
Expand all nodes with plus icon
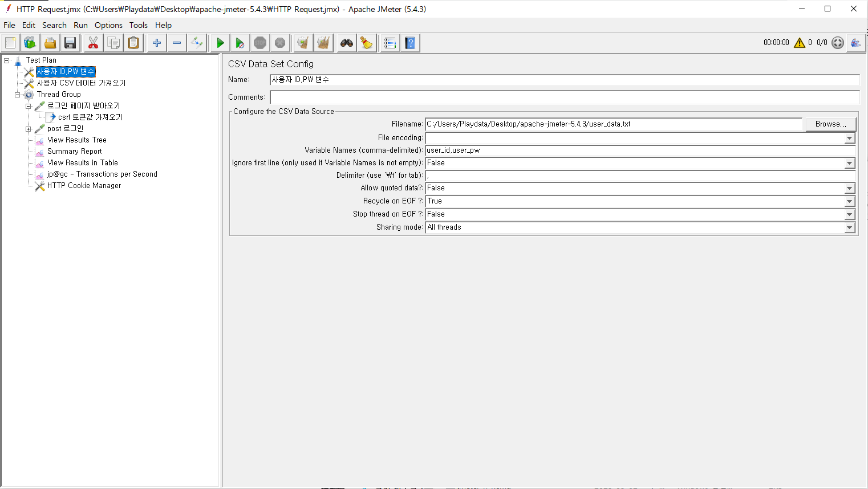coord(157,43)
